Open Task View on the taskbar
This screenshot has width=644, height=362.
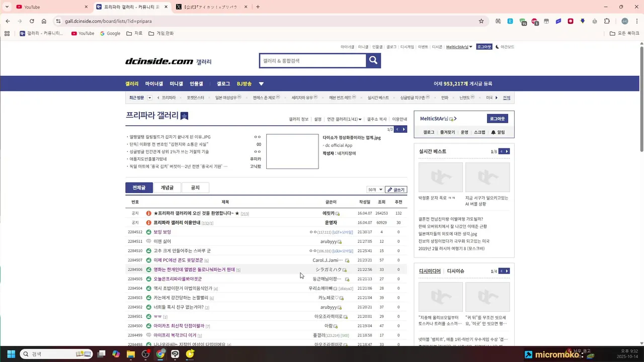(x=101, y=354)
